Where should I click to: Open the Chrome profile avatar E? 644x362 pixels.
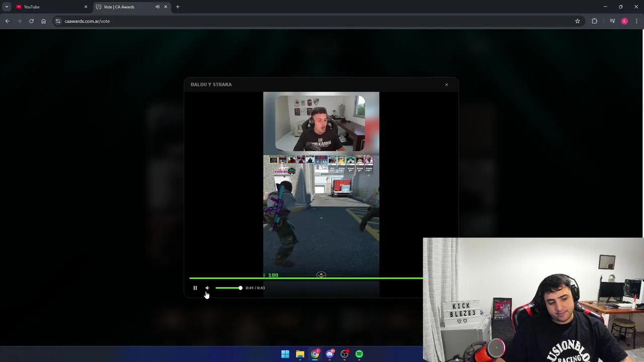point(624,21)
